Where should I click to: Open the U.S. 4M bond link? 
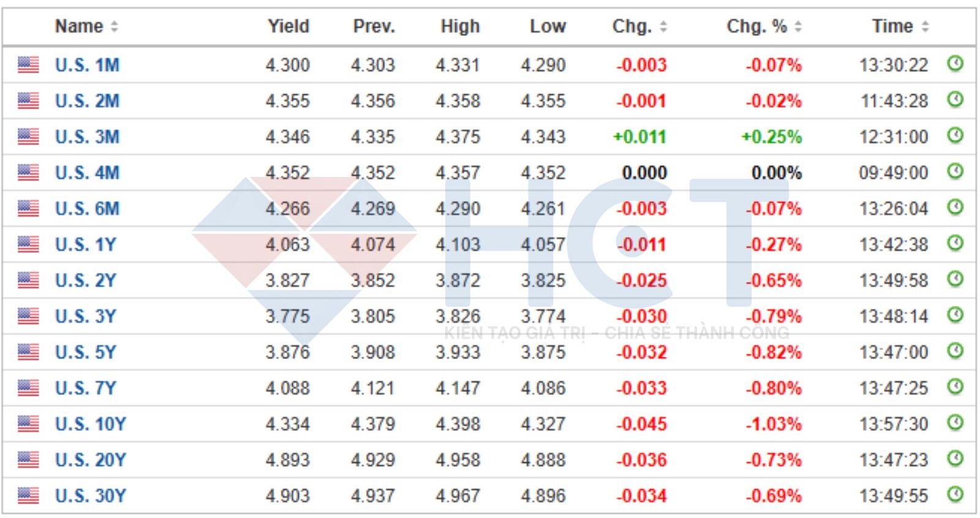coord(87,173)
